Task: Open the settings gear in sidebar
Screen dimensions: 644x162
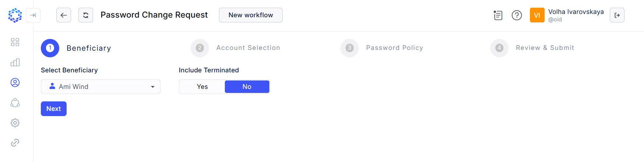Action: pyautogui.click(x=15, y=123)
